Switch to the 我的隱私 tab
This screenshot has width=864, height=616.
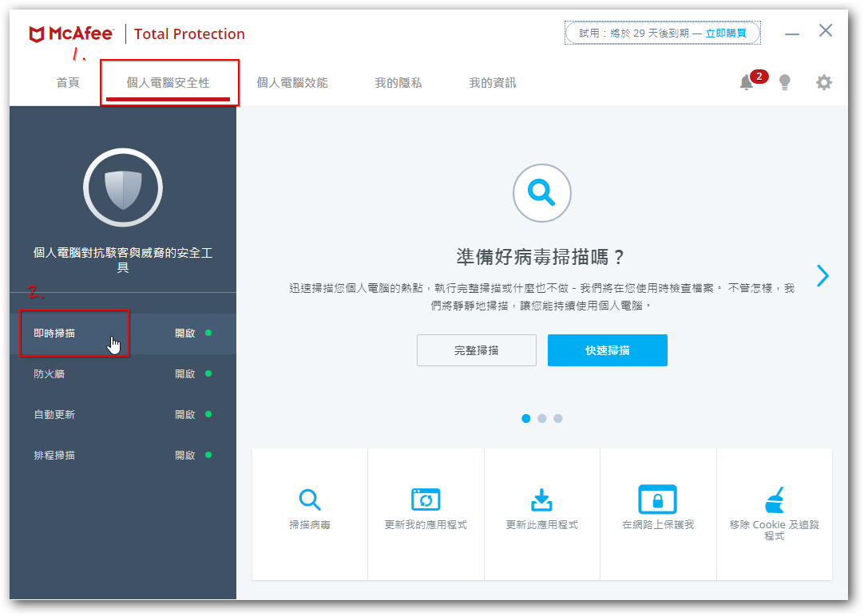pyautogui.click(x=398, y=83)
